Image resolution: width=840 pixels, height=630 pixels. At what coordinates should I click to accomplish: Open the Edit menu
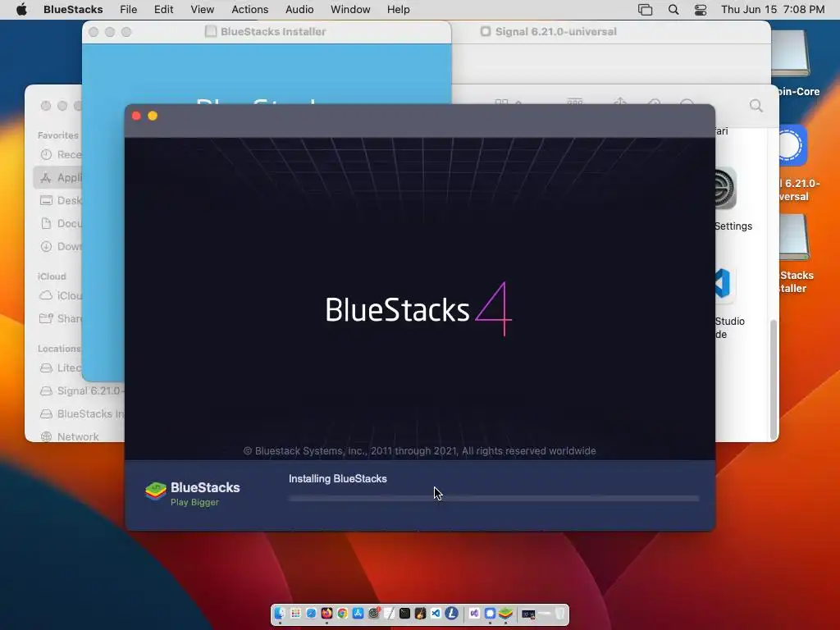pos(163,10)
